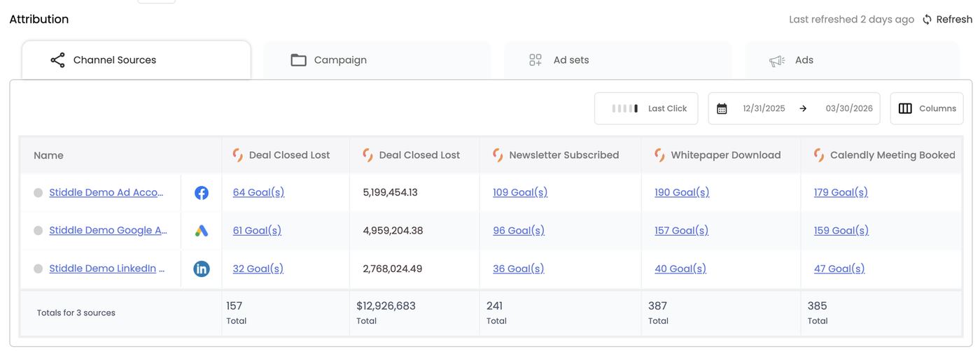Open the Columns selector
This screenshot has width=980, height=351.
click(927, 108)
